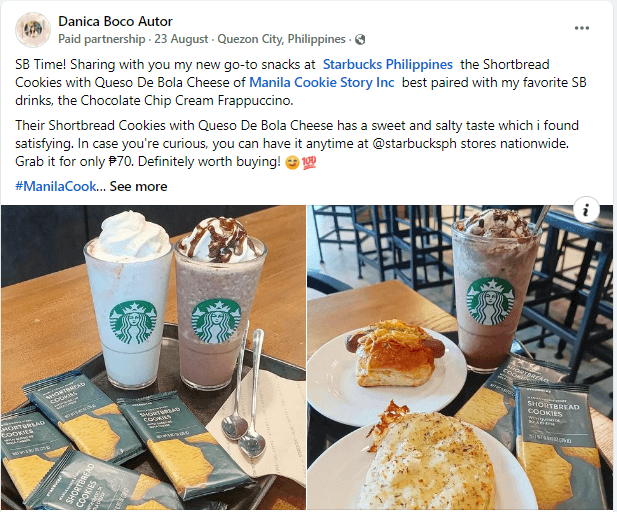The height and width of the screenshot is (512, 617).
Task: Open the left photo with two Frappuccinos
Action: point(153,357)
